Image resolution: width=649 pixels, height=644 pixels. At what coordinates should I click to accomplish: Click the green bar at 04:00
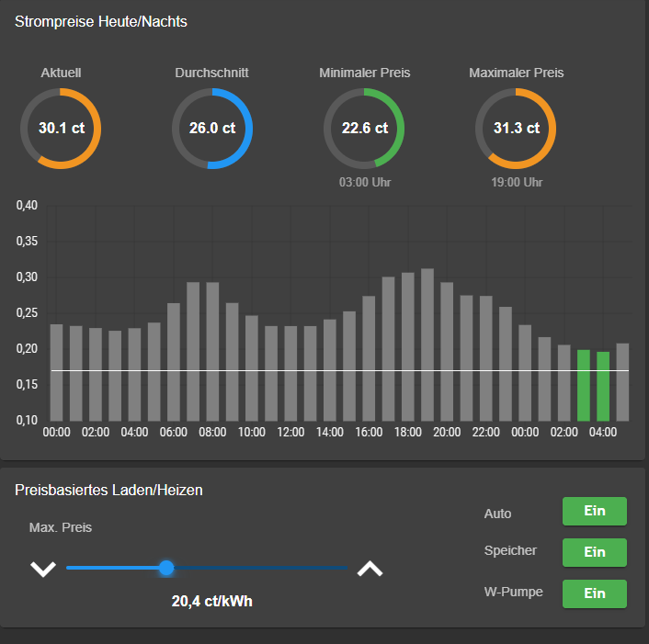pyautogui.click(x=603, y=386)
